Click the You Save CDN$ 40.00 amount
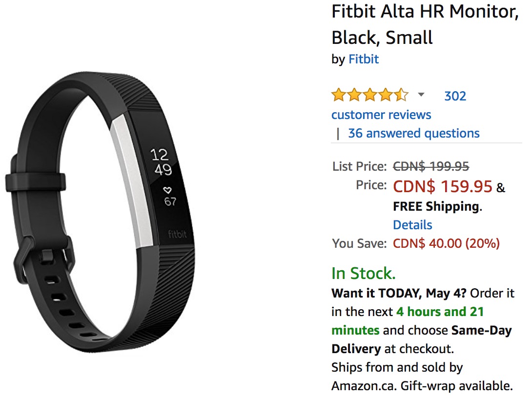This screenshot has width=532, height=398. point(446,243)
